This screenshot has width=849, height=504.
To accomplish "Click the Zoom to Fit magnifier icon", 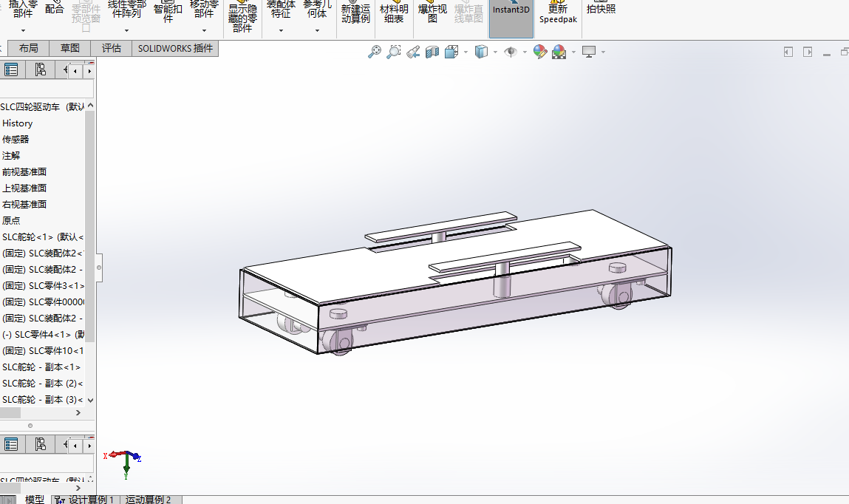I will tap(374, 52).
